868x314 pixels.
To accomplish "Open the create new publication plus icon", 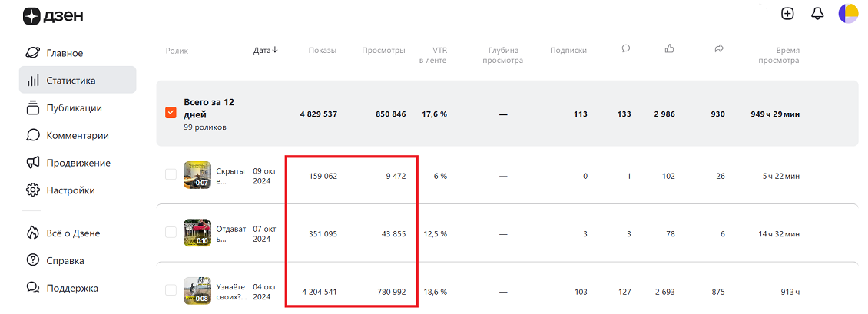I will 787,14.
